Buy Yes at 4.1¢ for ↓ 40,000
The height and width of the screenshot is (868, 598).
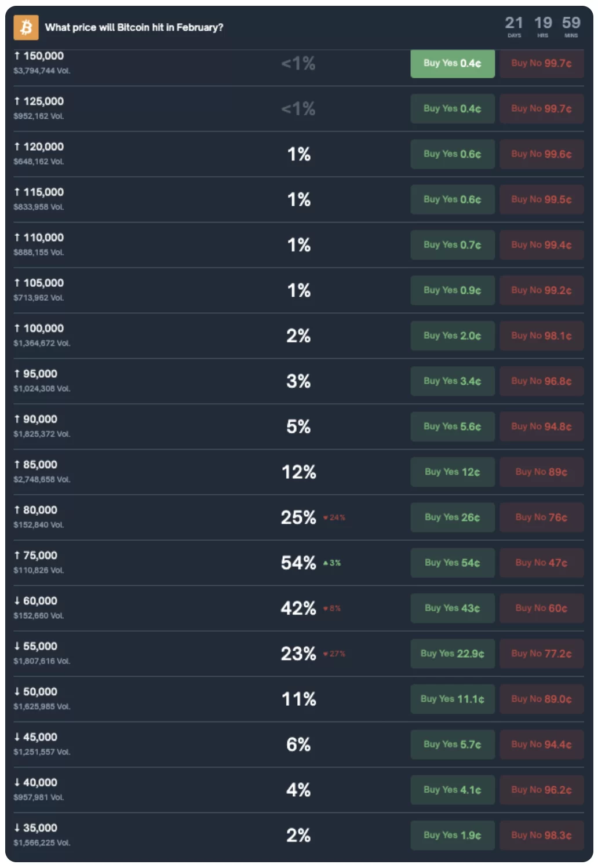pos(452,790)
